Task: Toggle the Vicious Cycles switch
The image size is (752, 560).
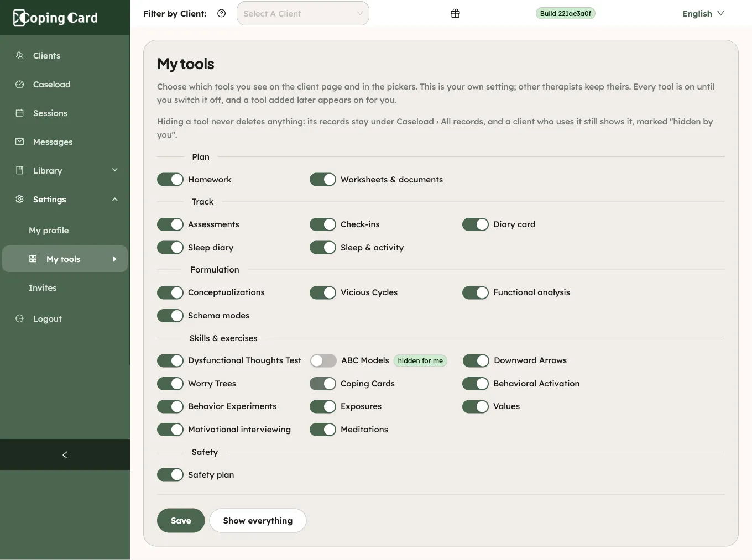Action: (x=323, y=292)
